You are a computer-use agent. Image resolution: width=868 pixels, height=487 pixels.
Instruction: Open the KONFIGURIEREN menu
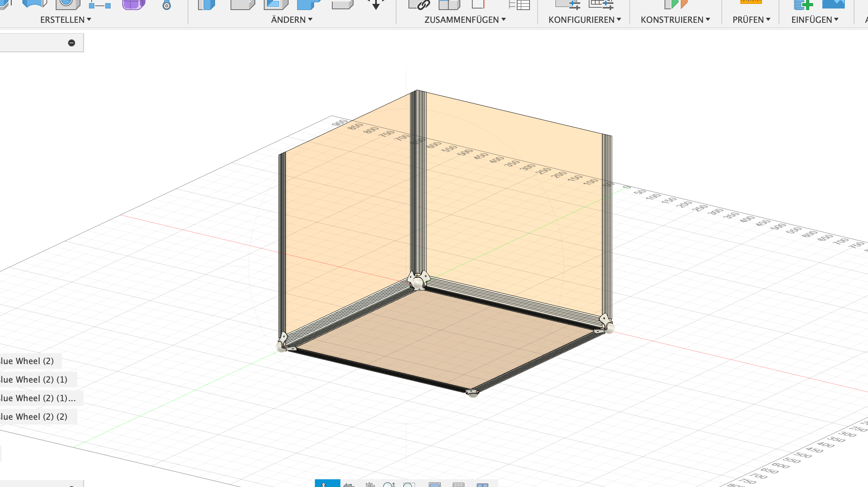584,20
